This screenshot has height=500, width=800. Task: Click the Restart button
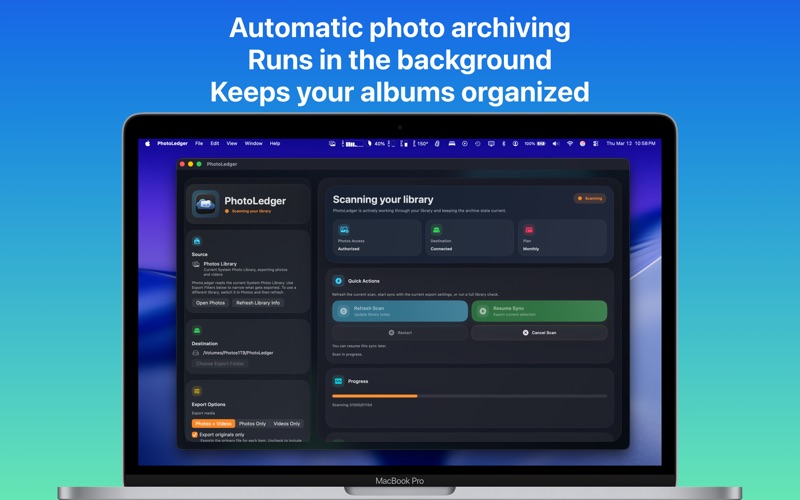coord(400,333)
